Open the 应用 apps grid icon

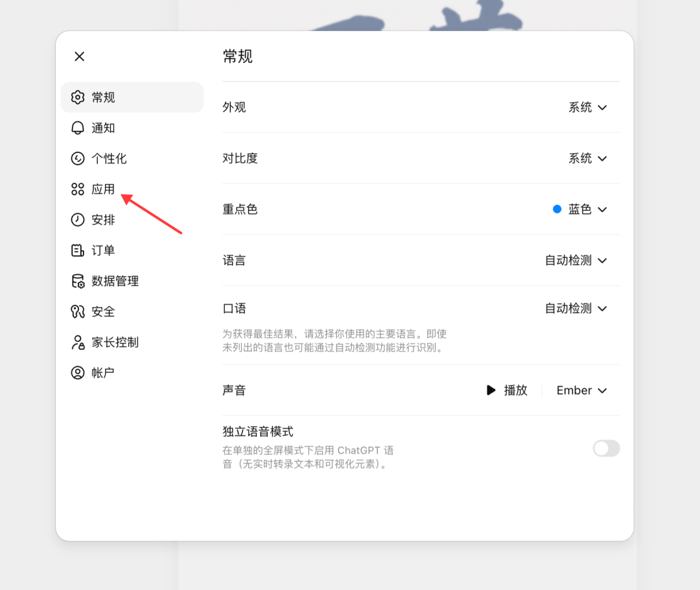(78, 189)
